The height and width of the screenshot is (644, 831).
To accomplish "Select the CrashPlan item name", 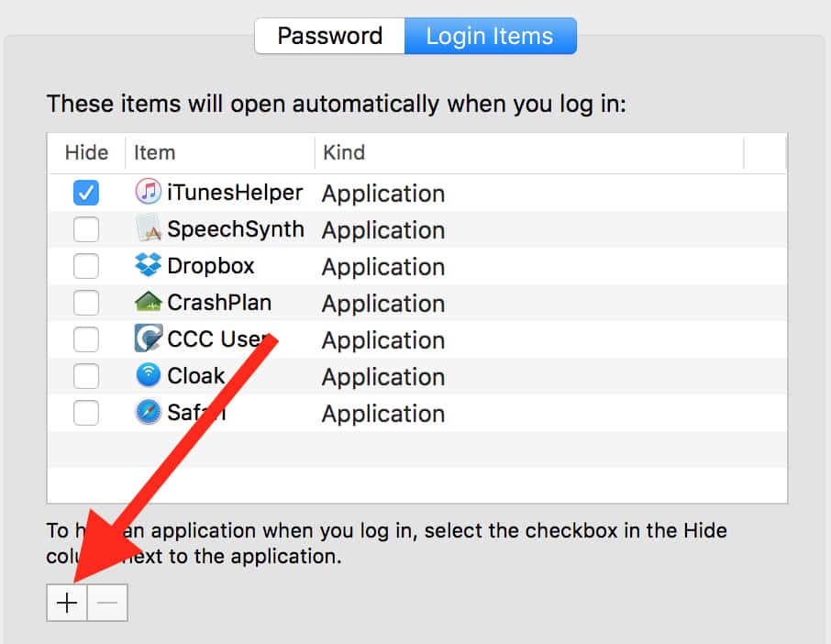I will tap(219, 303).
